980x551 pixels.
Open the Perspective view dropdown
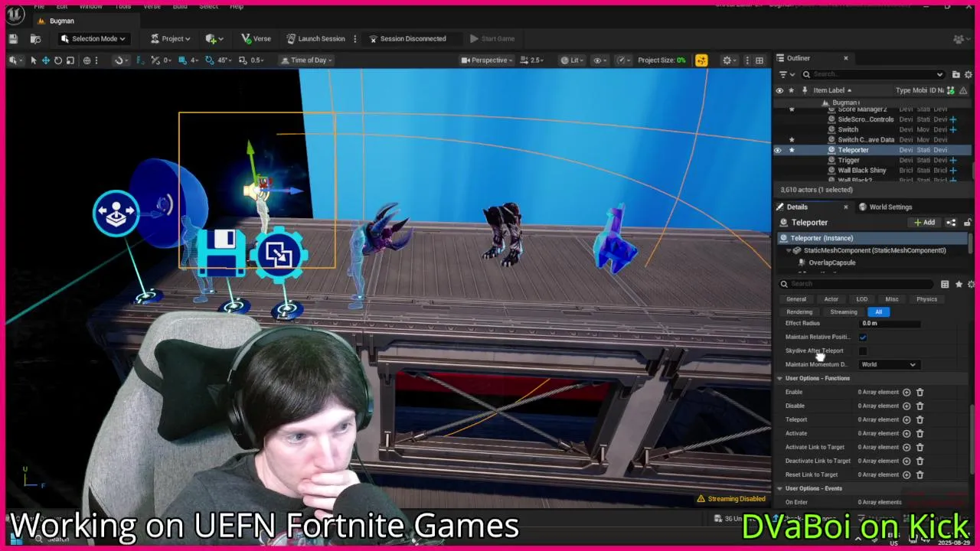click(x=486, y=60)
